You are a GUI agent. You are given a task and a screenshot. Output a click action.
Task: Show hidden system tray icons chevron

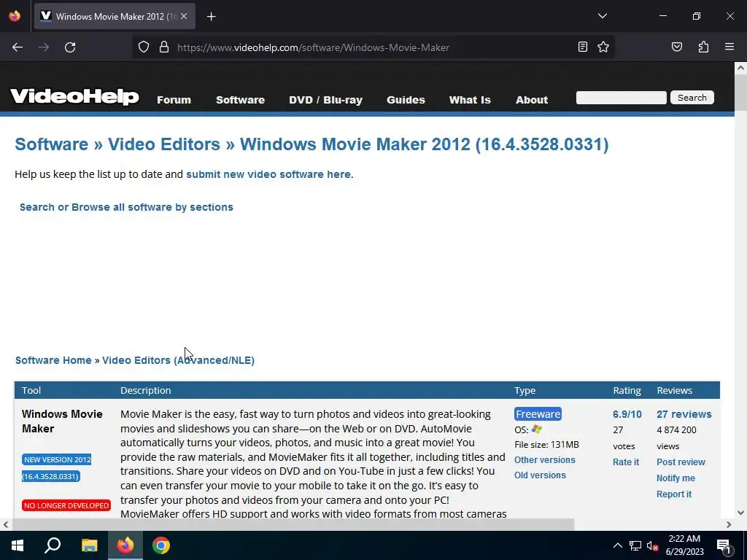click(x=617, y=545)
